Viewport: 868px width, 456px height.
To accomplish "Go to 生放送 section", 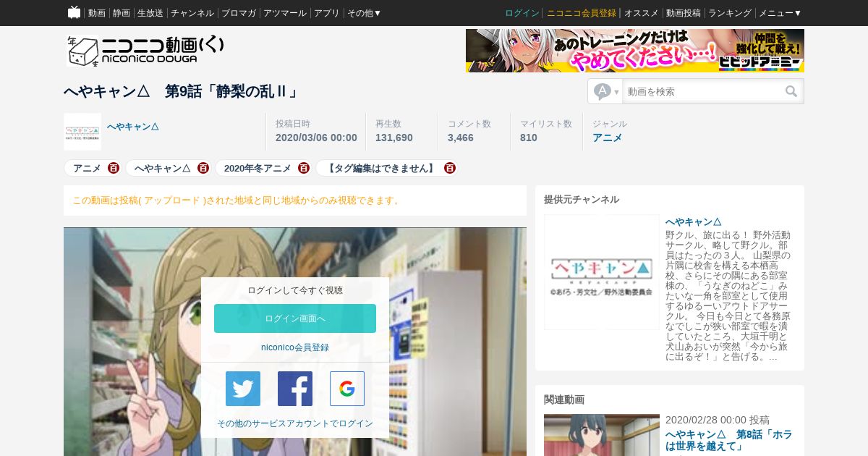I will tap(150, 13).
